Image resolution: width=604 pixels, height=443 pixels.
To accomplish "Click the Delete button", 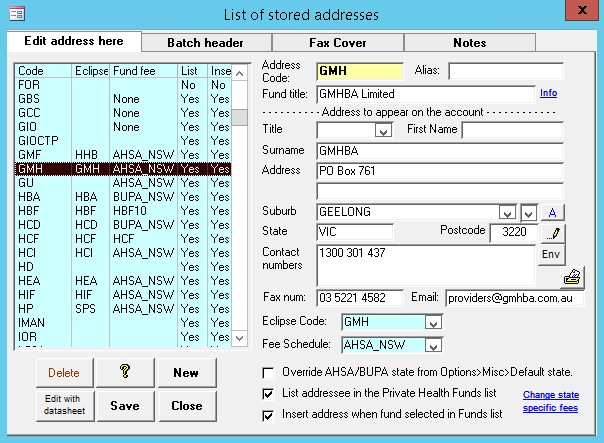I will (64, 373).
